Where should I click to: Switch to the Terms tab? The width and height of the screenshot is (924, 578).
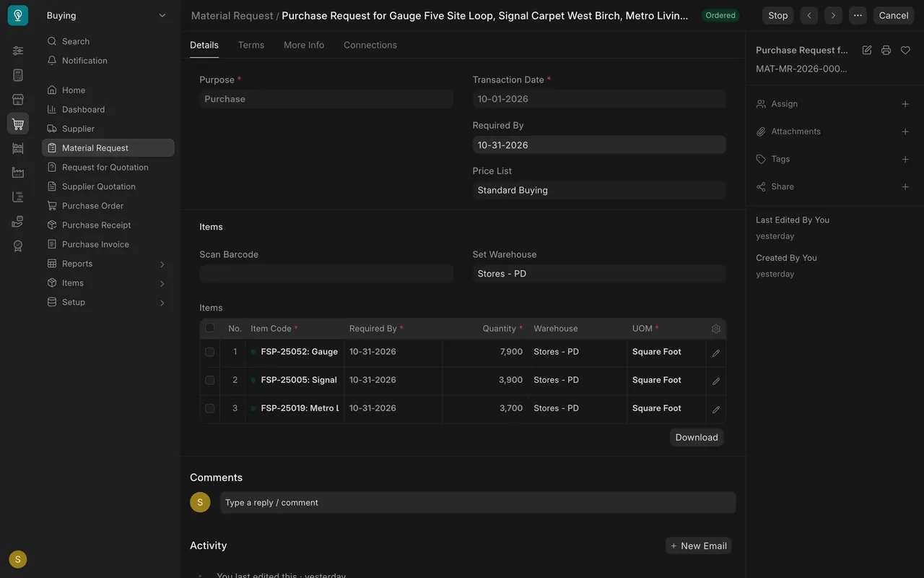tap(251, 45)
